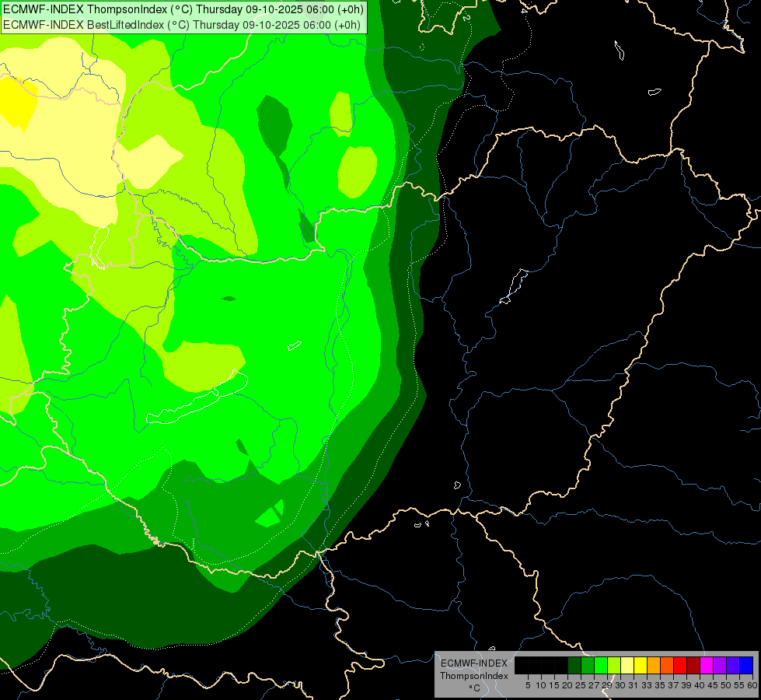The image size is (761, 700).
Task: Click the legend tick value 10
Action: [541, 685]
